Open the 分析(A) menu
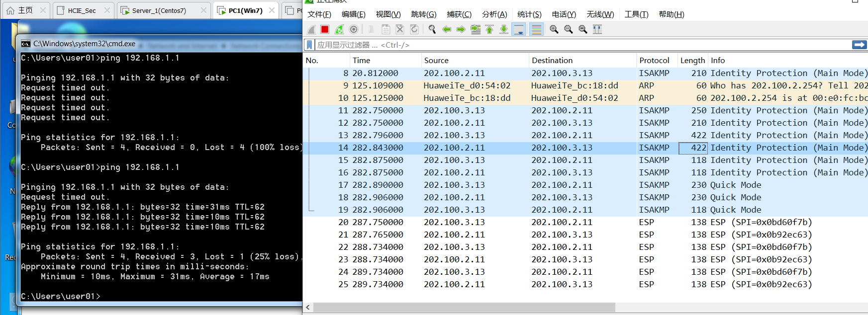The width and height of the screenshot is (868, 315). (x=494, y=14)
